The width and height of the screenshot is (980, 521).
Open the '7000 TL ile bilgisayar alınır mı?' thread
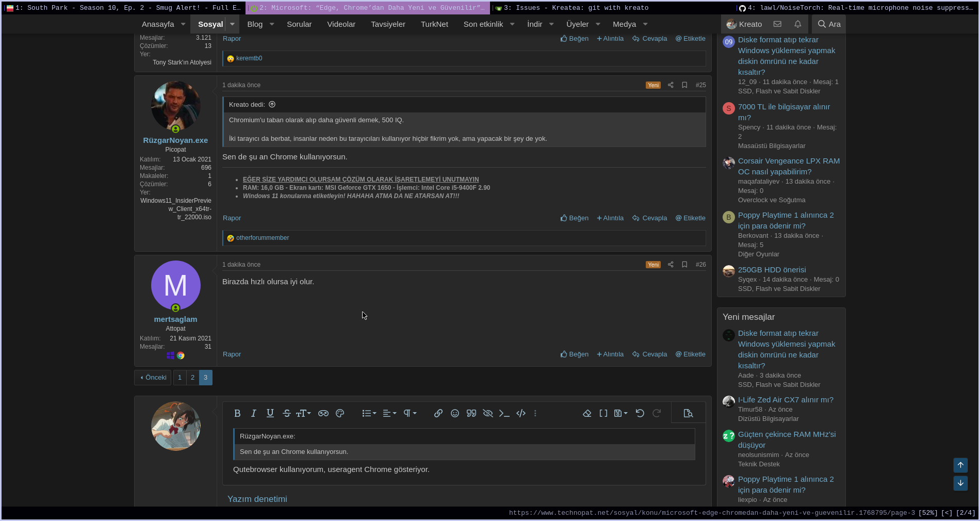tap(784, 112)
